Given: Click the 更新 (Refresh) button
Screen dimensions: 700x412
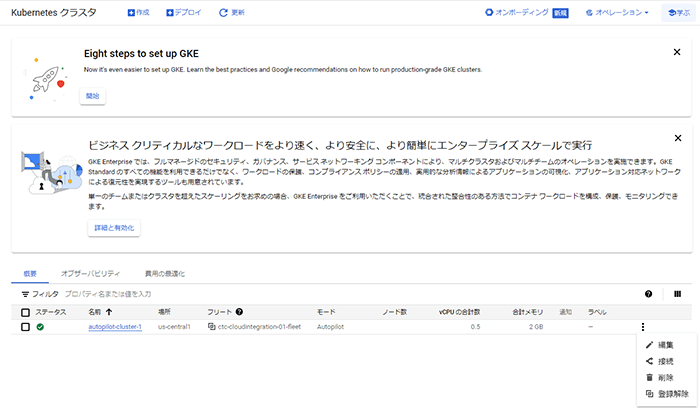Looking at the screenshot, I should pos(232,12).
